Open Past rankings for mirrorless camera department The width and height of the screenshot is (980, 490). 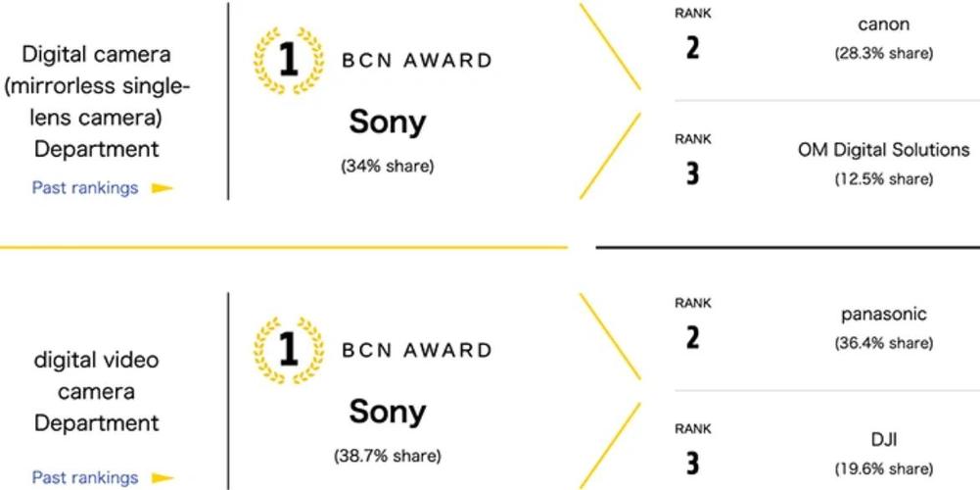click(x=85, y=188)
